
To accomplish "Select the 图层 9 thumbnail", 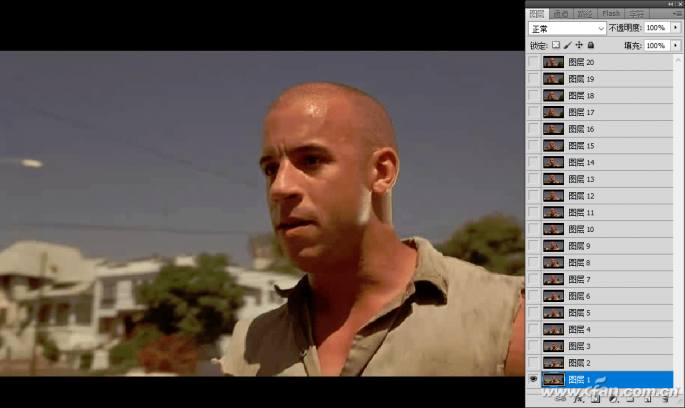I will [x=553, y=246].
